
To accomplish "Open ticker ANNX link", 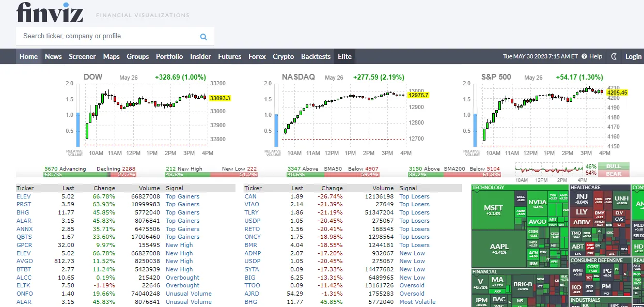I will (x=24, y=229).
